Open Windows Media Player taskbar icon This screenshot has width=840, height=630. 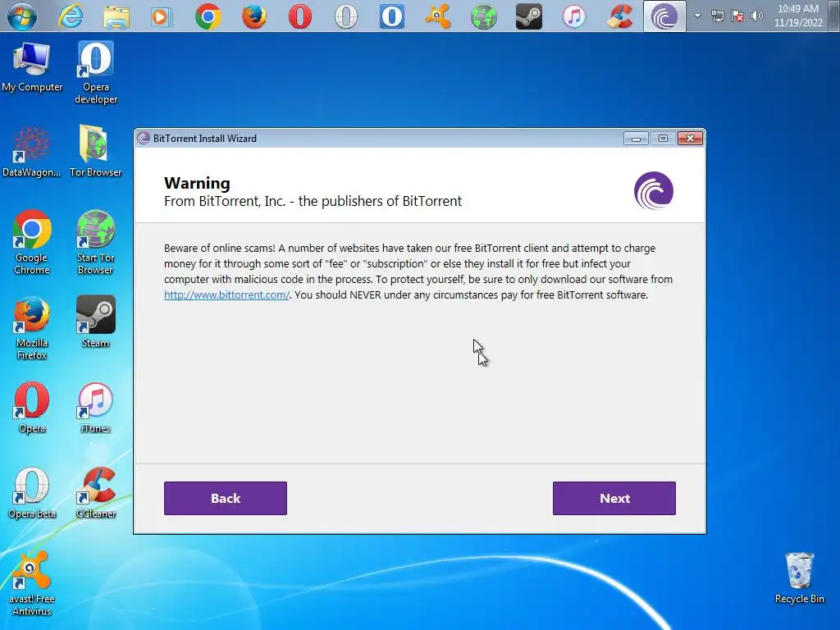tap(162, 16)
